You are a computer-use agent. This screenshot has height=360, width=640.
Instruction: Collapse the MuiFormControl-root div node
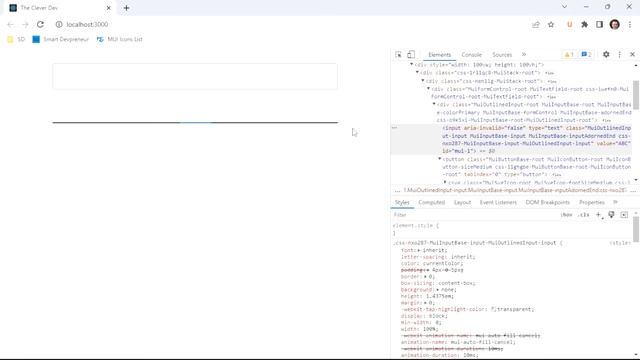tap(428, 89)
